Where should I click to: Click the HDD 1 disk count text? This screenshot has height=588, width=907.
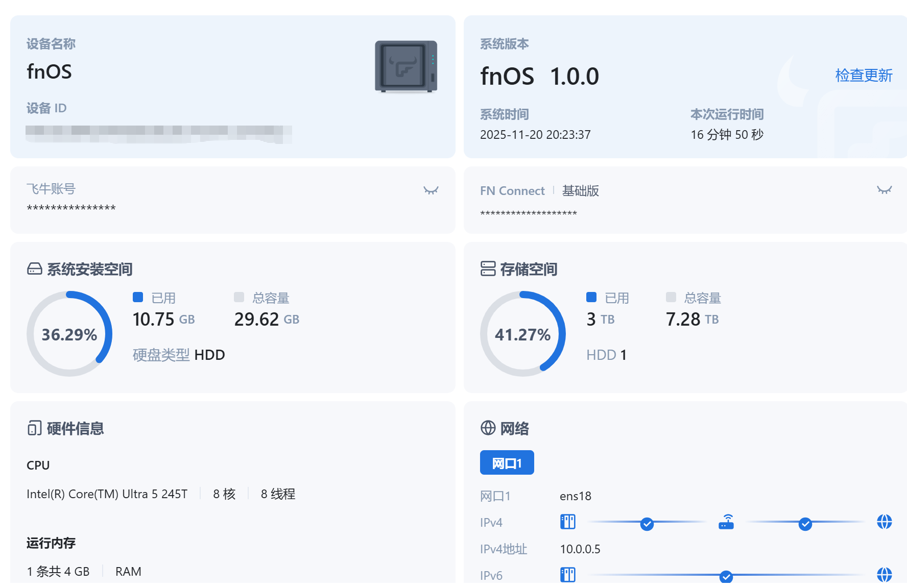pyautogui.click(x=606, y=355)
